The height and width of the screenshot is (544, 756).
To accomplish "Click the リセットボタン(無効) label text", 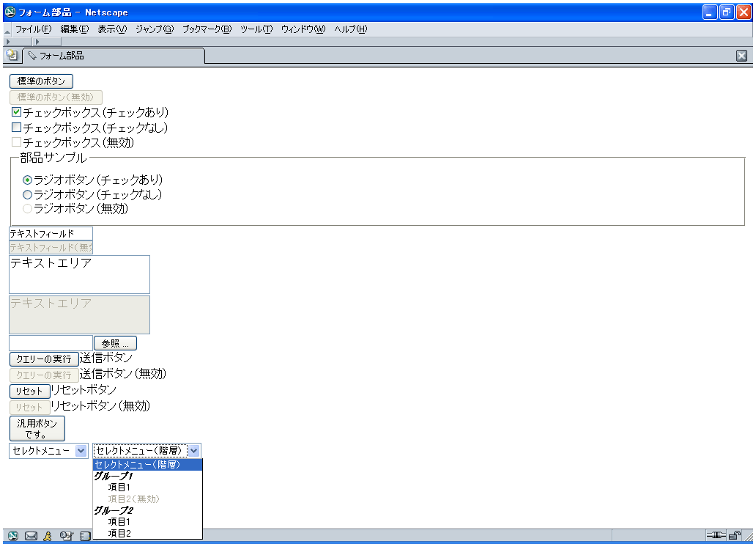I will pos(101,406).
